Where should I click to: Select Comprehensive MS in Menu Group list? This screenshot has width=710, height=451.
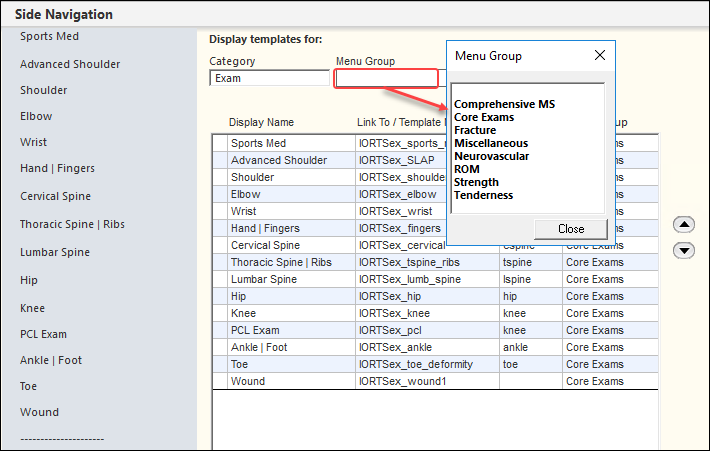point(504,104)
